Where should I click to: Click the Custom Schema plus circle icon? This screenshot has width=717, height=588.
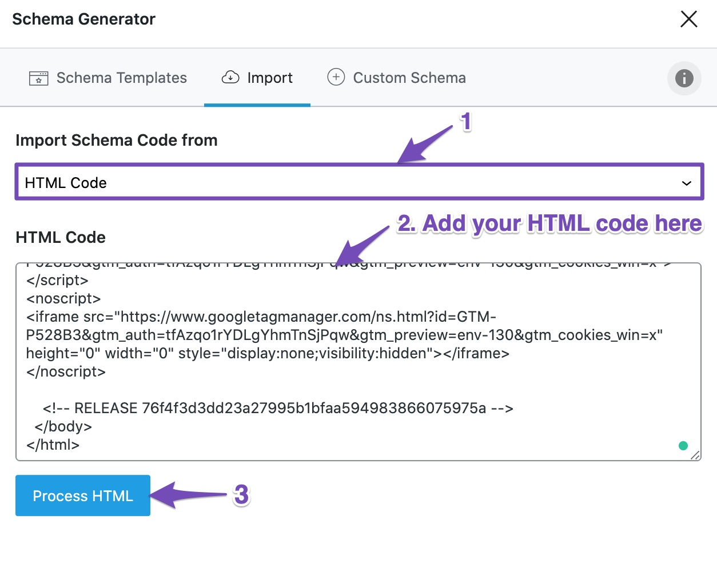[x=336, y=77]
